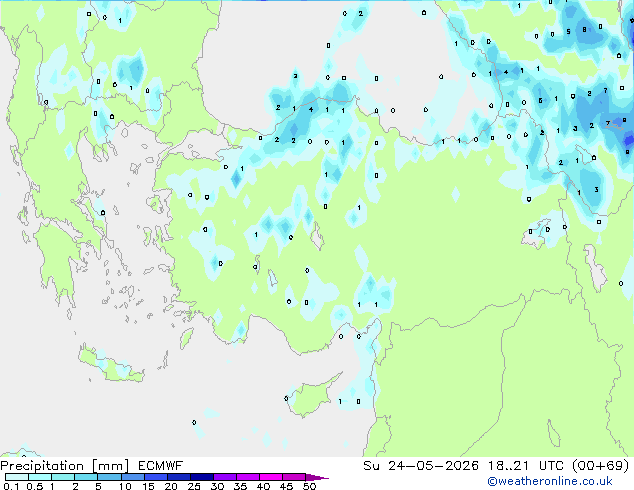The height and width of the screenshot is (490, 634).
Task: Click the '18..21 UTC' time range text
Action: (x=526, y=466)
